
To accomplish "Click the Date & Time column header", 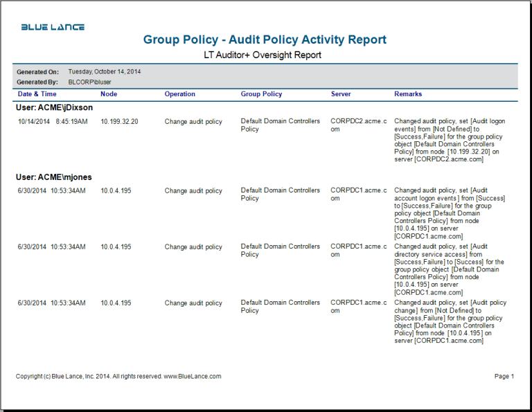I will [x=37, y=94].
